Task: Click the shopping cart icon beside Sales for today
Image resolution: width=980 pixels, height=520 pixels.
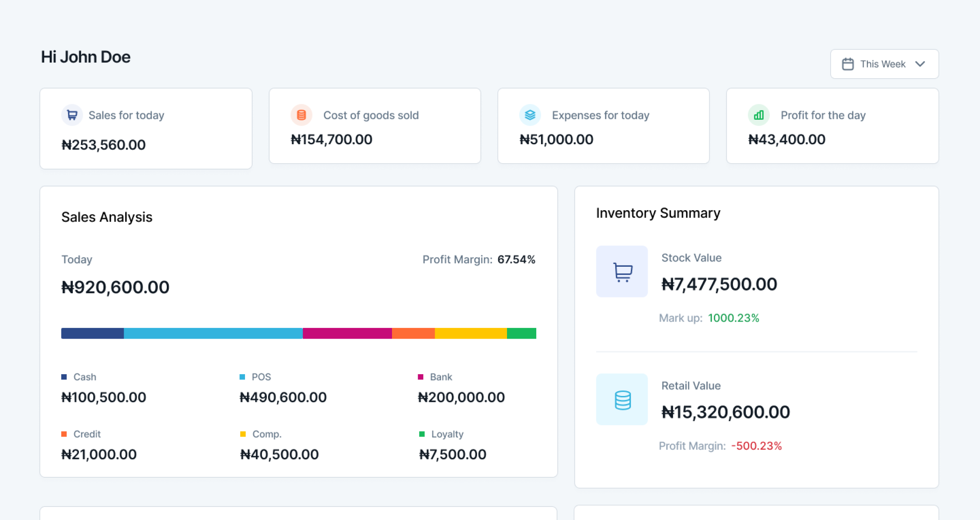Action: click(x=72, y=115)
